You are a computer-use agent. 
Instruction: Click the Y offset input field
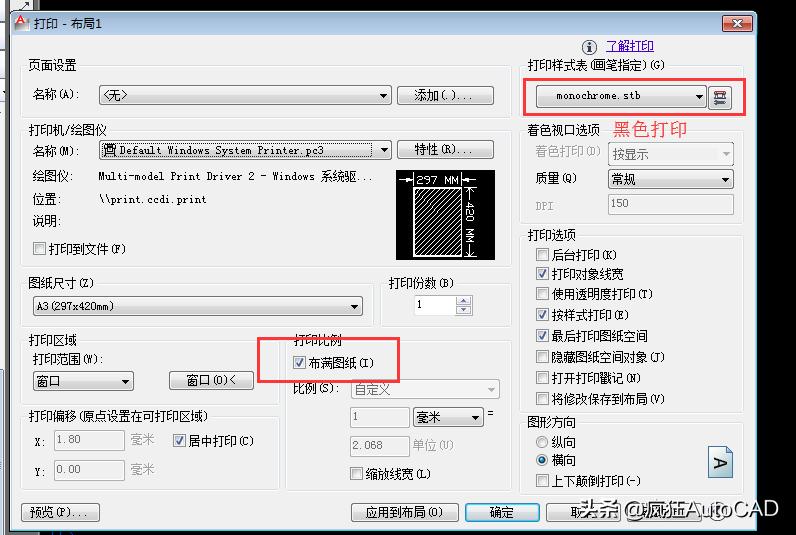click(89, 470)
